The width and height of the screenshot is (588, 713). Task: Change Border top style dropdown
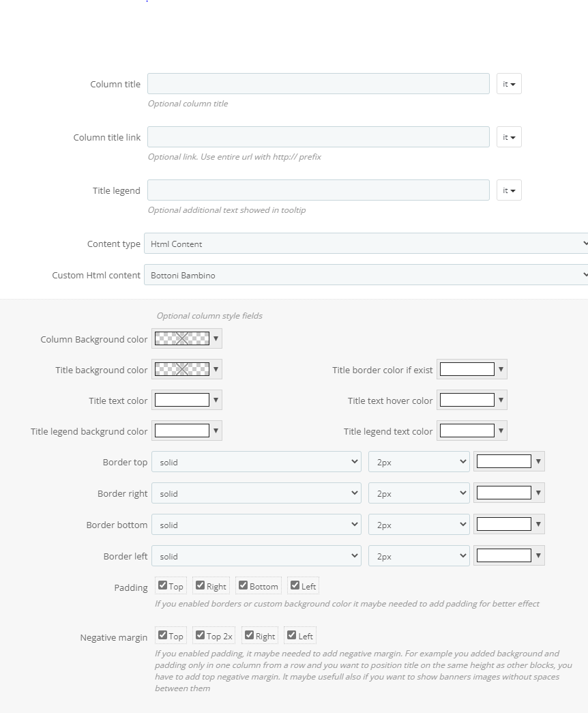(256, 462)
